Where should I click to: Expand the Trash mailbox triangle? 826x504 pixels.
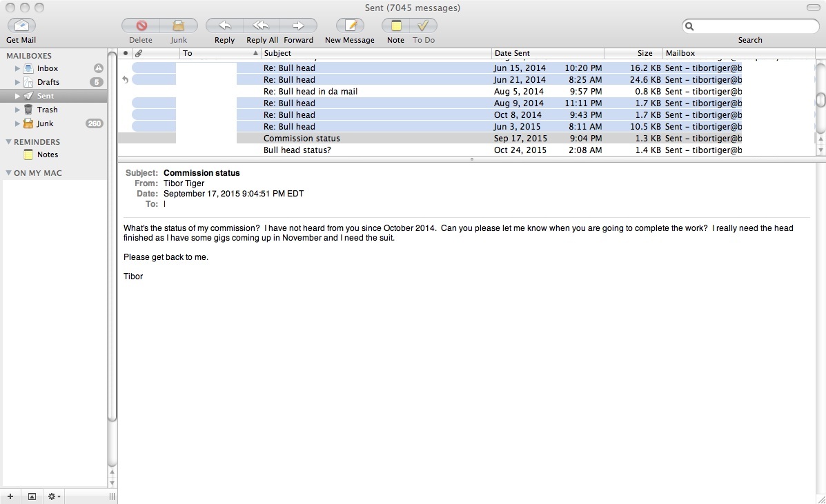(18, 110)
